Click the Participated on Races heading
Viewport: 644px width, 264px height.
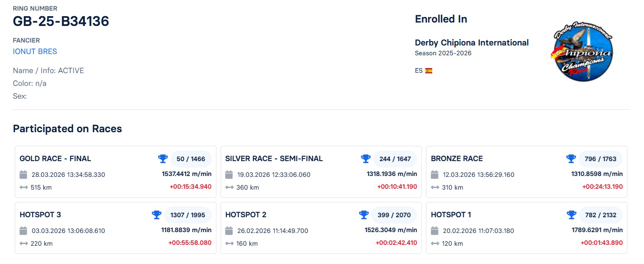(67, 128)
